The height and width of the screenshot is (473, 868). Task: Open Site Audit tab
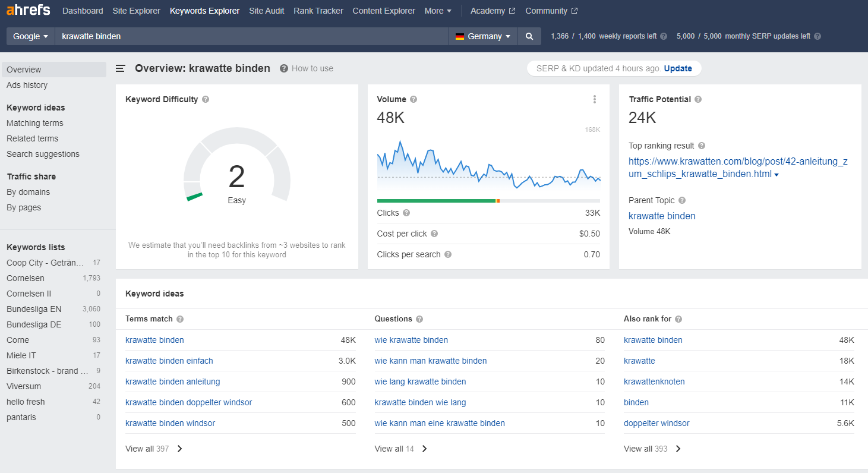(267, 11)
